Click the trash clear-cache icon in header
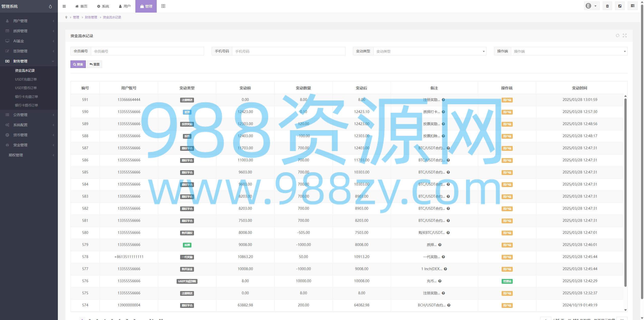Viewport: 644px width, 320px height. coord(607,6)
